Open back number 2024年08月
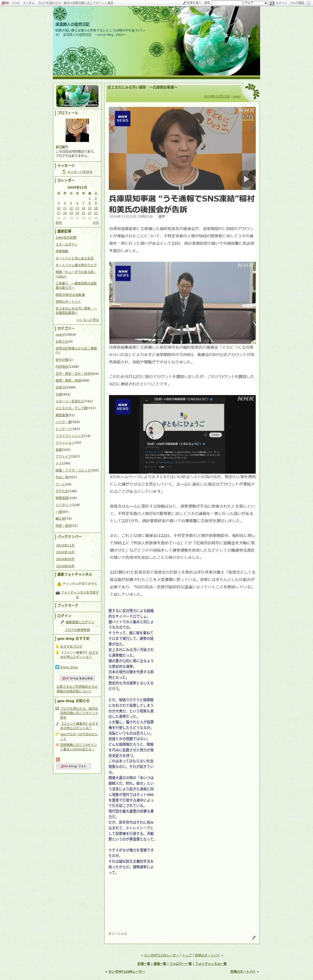 click(65, 566)
